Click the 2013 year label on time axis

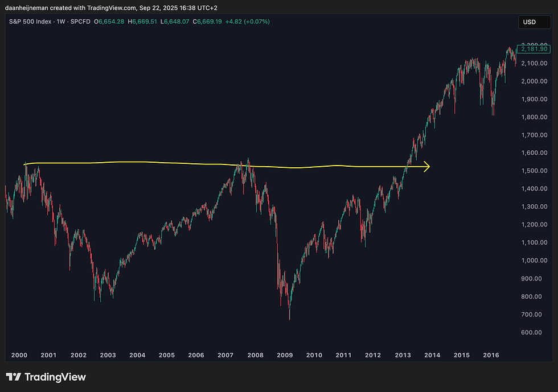click(403, 355)
